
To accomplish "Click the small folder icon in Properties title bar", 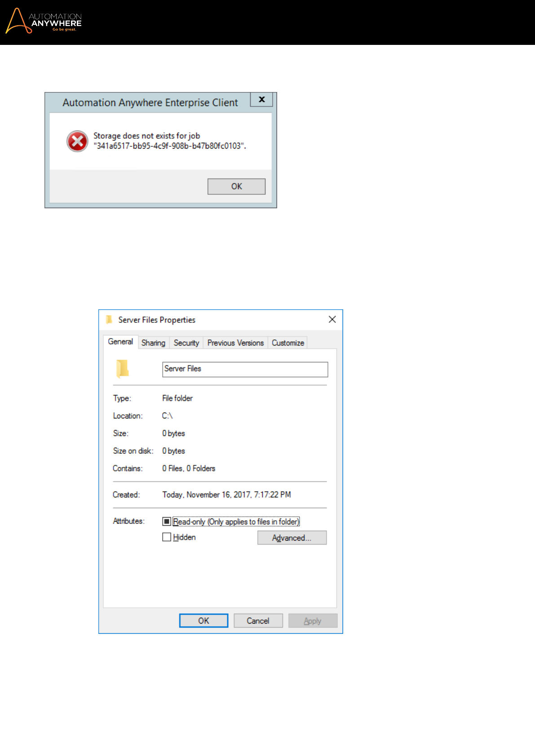I will coord(109,320).
